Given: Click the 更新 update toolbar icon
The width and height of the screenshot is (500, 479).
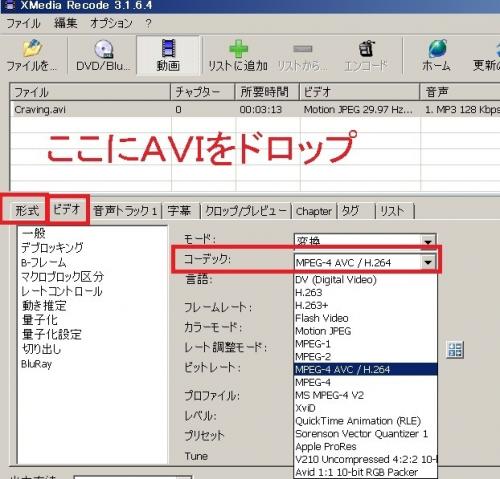Looking at the screenshot, I should point(497,49).
